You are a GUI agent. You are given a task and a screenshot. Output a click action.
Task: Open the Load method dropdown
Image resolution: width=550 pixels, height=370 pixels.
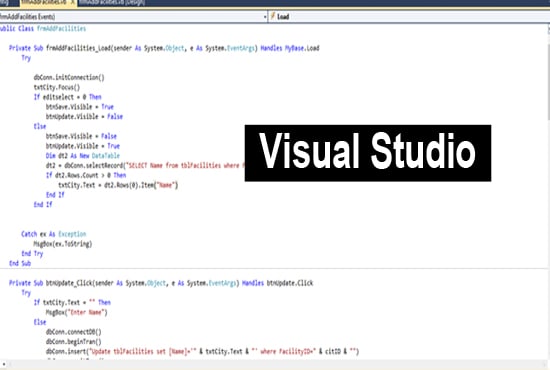[409, 16]
